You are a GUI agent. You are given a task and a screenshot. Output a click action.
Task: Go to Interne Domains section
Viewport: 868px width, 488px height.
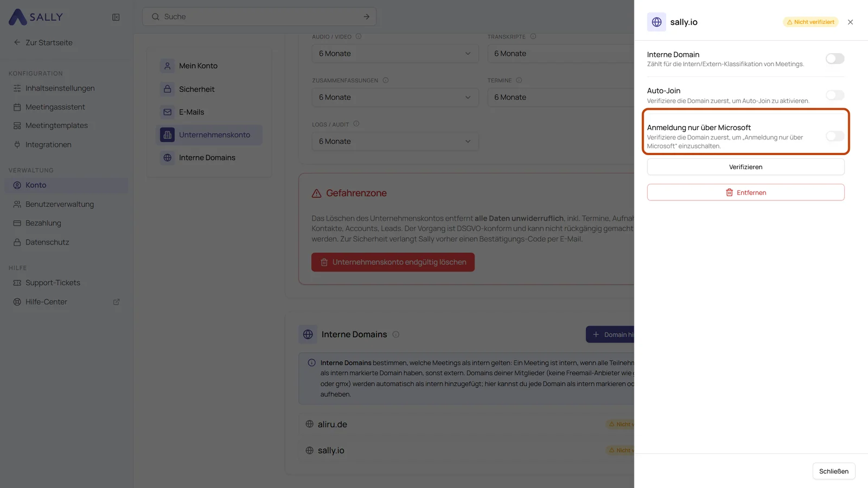209,158
